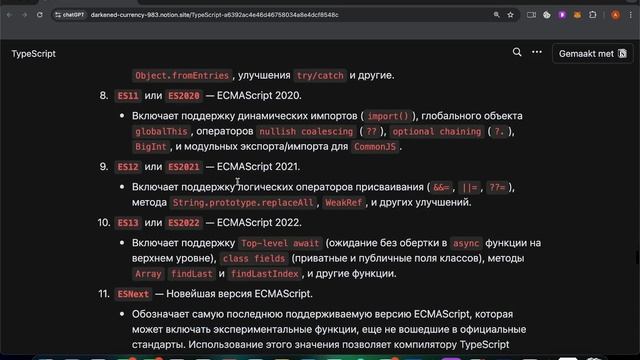Select the async code snippet
The width and height of the screenshot is (640, 360).
[x=466, y=244]
